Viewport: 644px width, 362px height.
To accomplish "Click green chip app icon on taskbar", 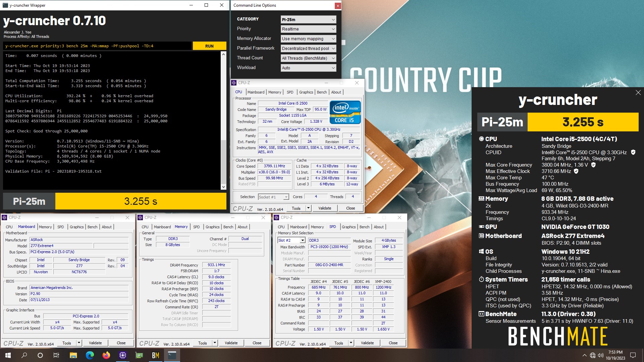I will pos(139,355).
